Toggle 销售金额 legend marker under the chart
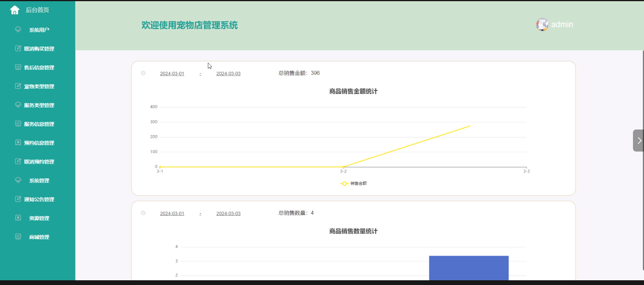Viewport: 644px width, 285px height. point(344,183)
